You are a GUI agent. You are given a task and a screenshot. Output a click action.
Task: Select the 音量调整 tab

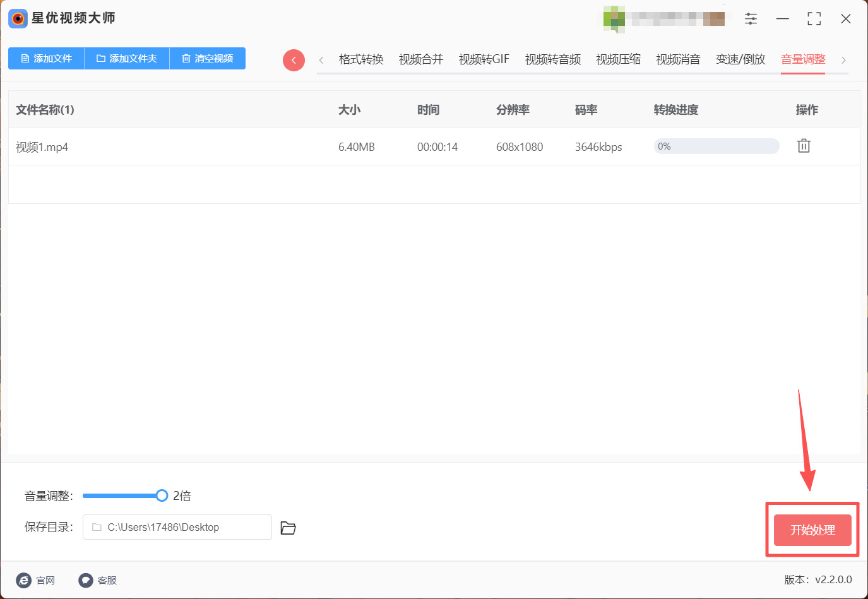[x=803, y=59]
